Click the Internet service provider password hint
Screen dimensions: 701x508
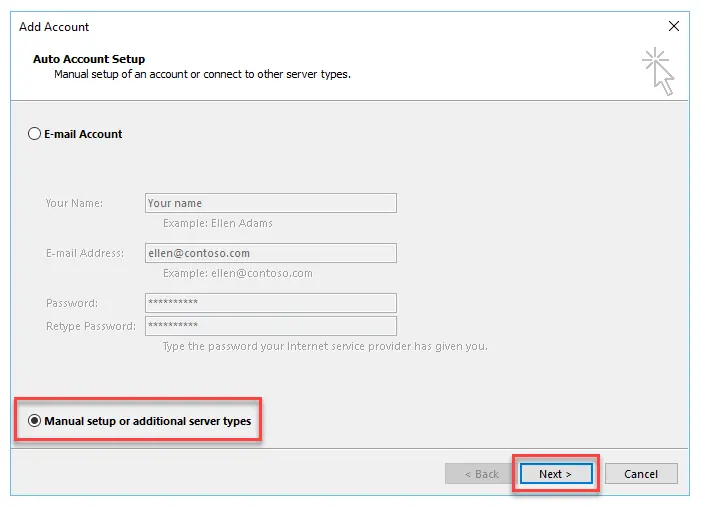tap(325, 346)
